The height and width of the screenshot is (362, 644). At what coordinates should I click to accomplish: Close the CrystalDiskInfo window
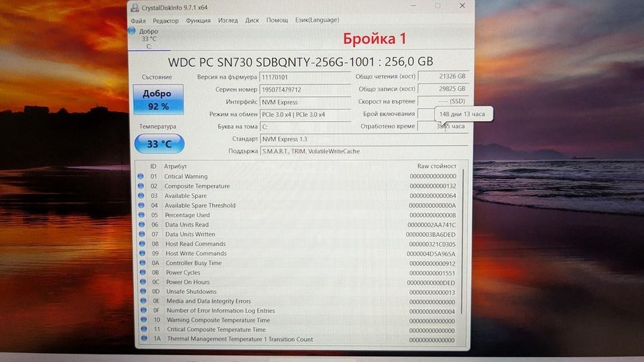click(462, 6)
